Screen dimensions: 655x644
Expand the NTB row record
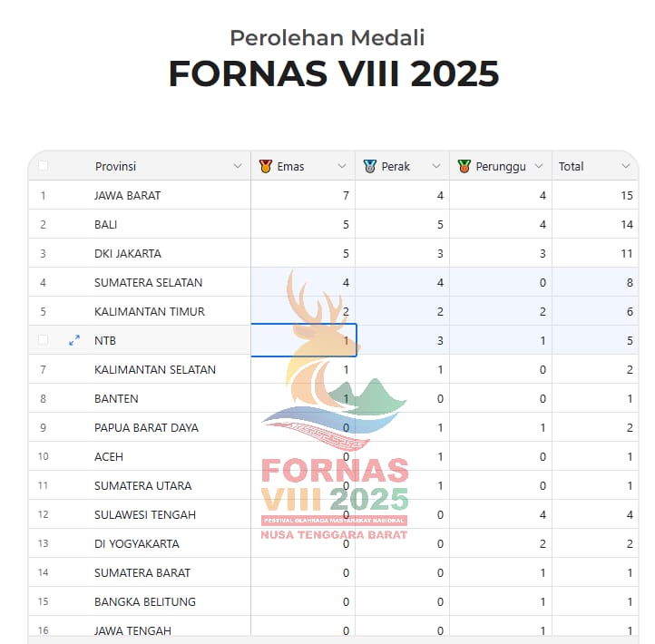[x=74, y=340]
